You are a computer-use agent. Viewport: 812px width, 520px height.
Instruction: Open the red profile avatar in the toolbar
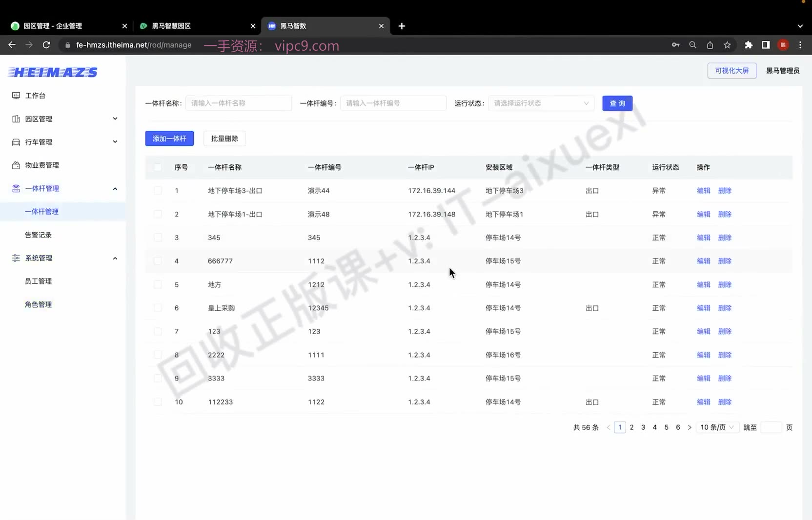point(783,45)
